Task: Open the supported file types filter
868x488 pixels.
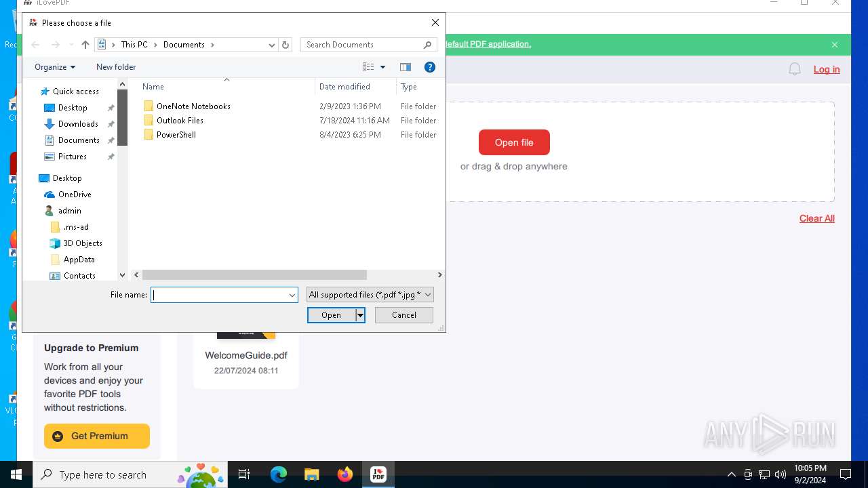Action: click(370, 295)
